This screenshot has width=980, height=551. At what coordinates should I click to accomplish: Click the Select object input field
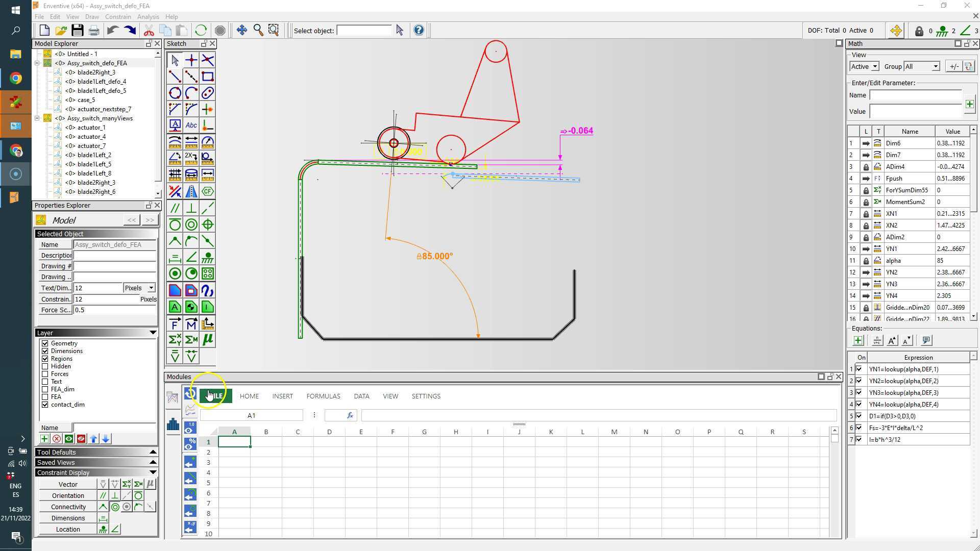364,31
